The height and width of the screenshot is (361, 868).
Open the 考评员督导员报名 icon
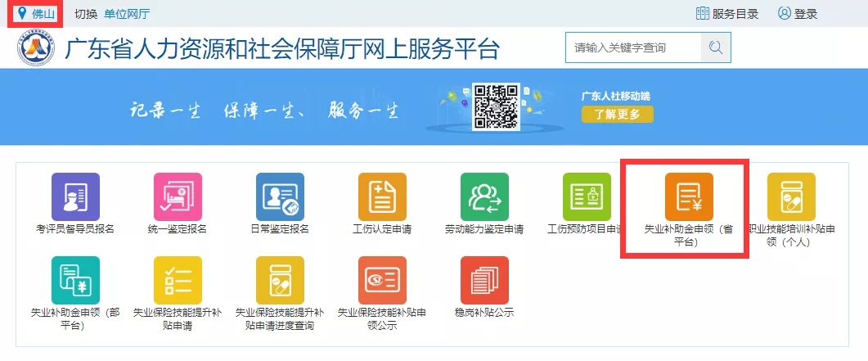[76, 196]
